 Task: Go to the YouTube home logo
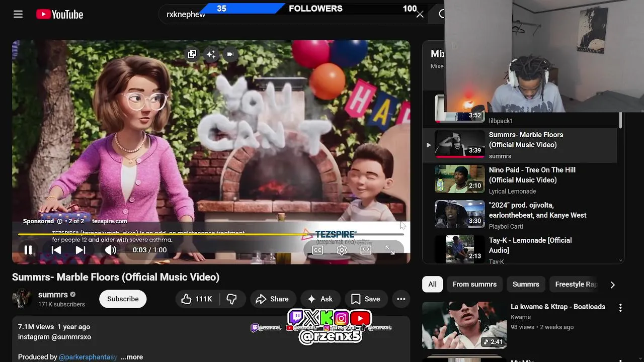(x=60, y=15)
